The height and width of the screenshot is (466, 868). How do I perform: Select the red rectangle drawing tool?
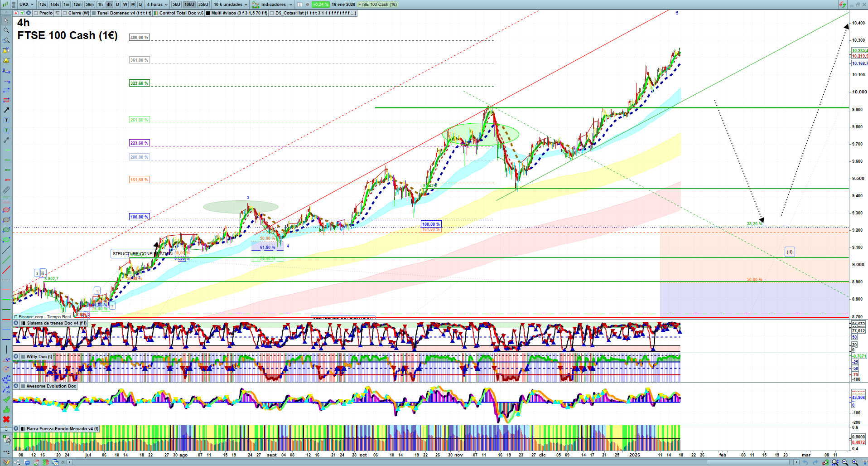(x=6, y=100)
